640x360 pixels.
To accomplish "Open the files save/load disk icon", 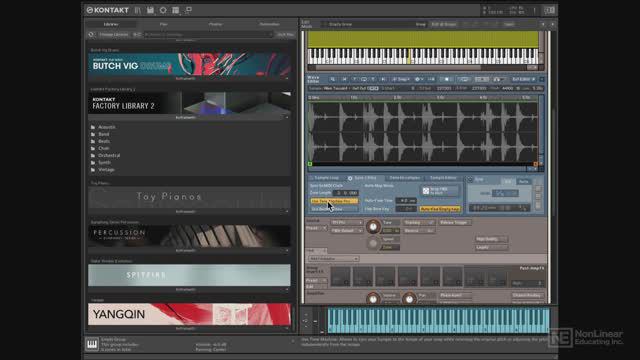I will pyautogui.click(x=150, y=10).
